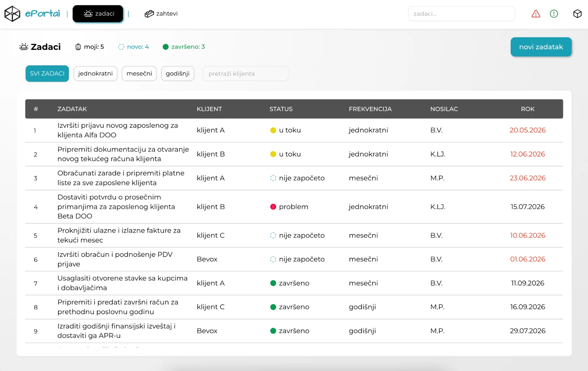Open task Usaglasiti otvorene stavke sa kupcima

122,283
